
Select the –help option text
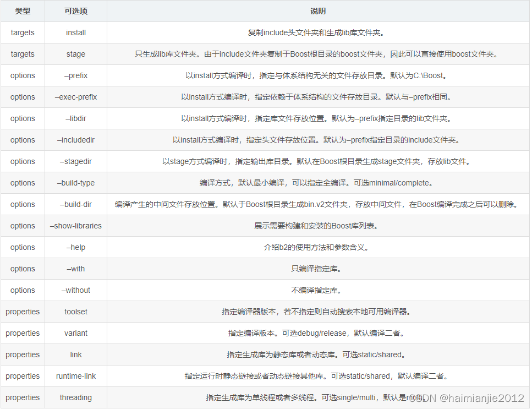click(x=75, y=247)
